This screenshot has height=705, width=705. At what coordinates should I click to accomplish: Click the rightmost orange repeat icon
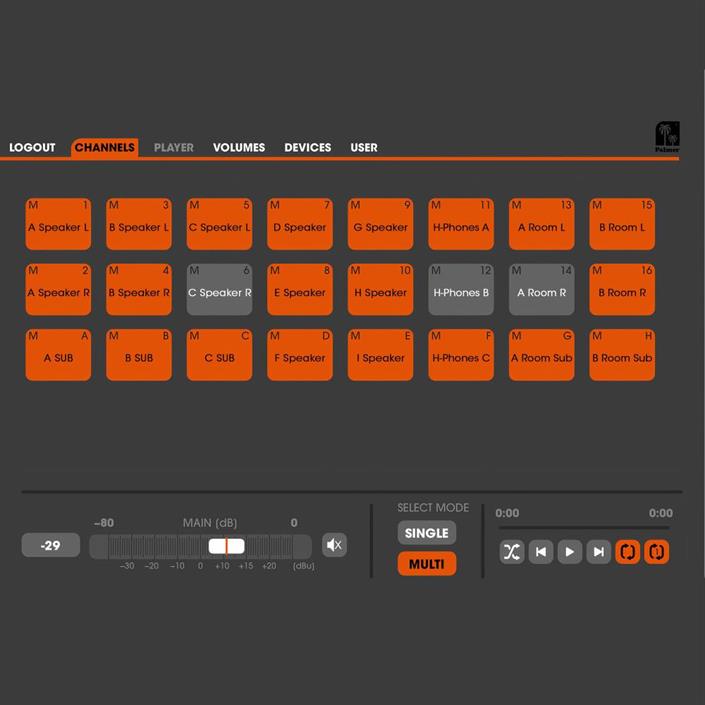coord(656,551)
